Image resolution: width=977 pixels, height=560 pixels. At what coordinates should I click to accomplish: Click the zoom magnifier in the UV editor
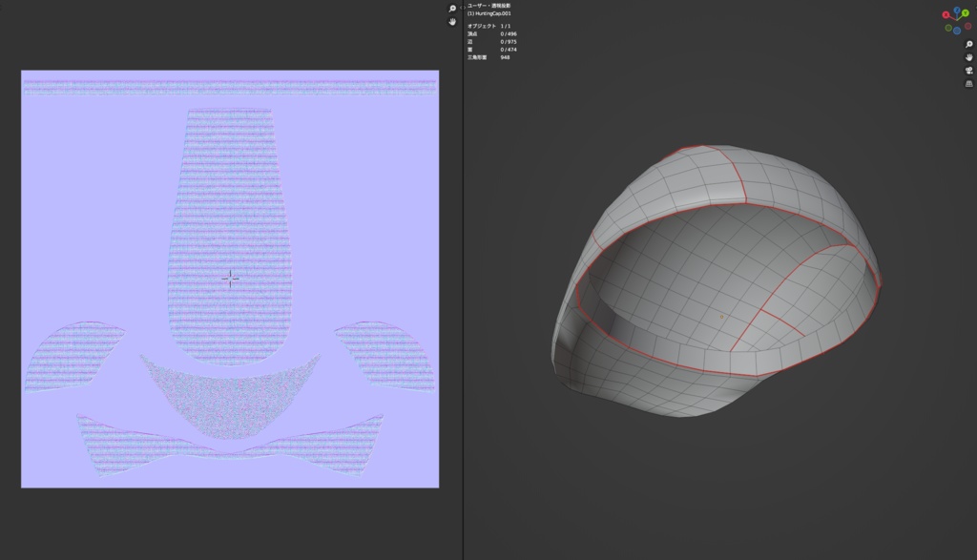(x=452, y=9)
